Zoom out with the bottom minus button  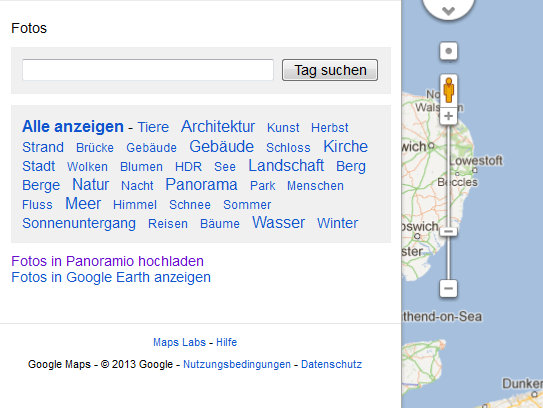click(448, 288)
